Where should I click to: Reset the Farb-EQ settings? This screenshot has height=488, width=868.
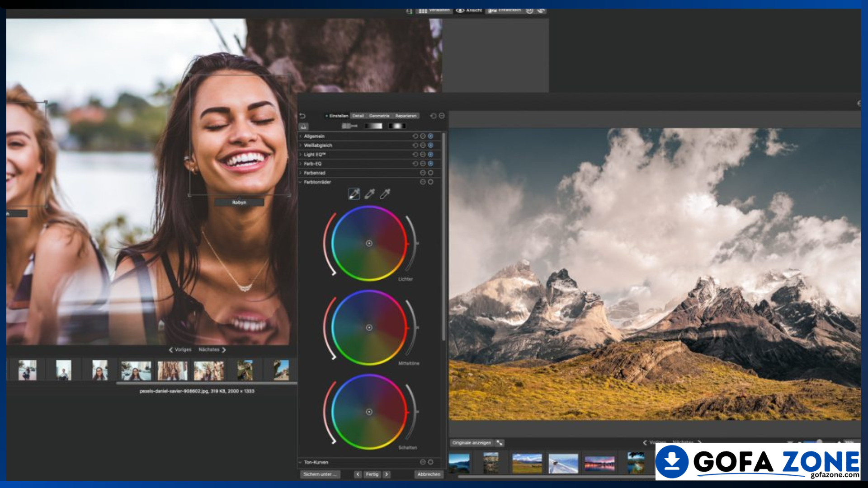(415, 164)
